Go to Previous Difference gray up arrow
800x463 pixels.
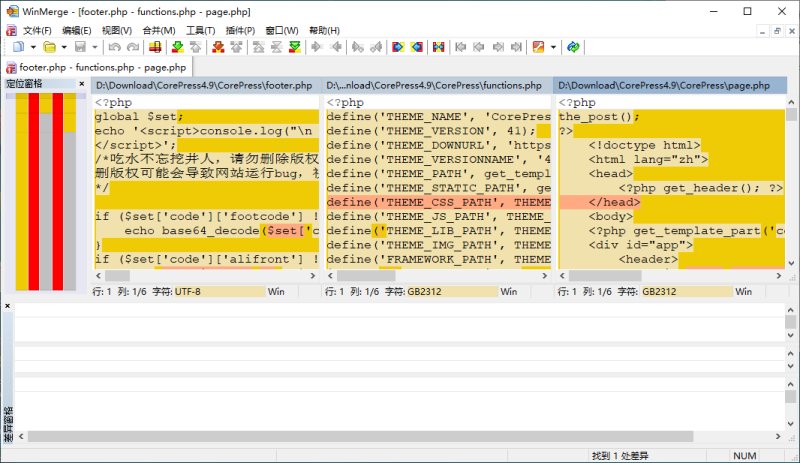195,47
